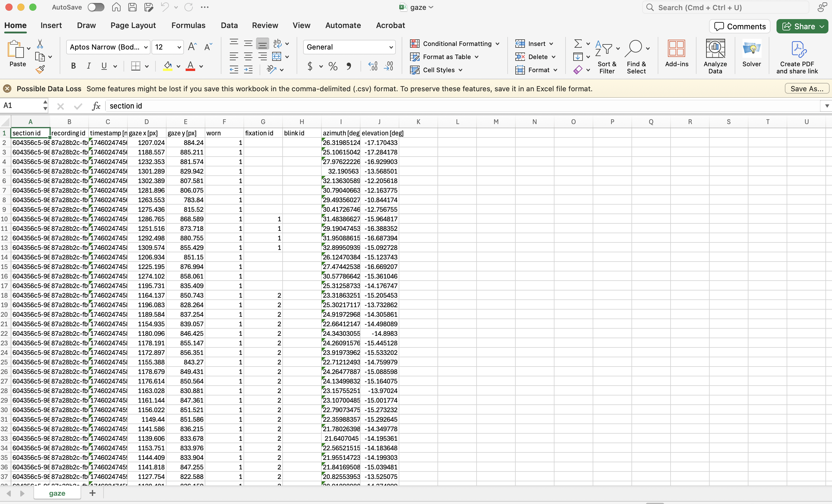Click the Redo arrow icon

click(188, 7)
